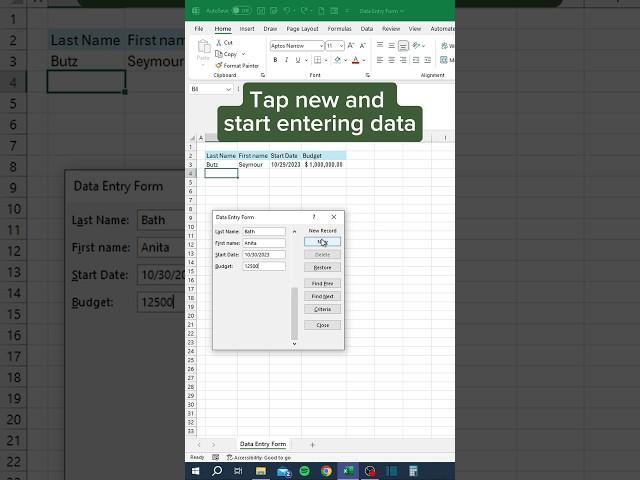Toggle Bold formatting
Viewport: 640px width, 480px height.
pos(276,60)
